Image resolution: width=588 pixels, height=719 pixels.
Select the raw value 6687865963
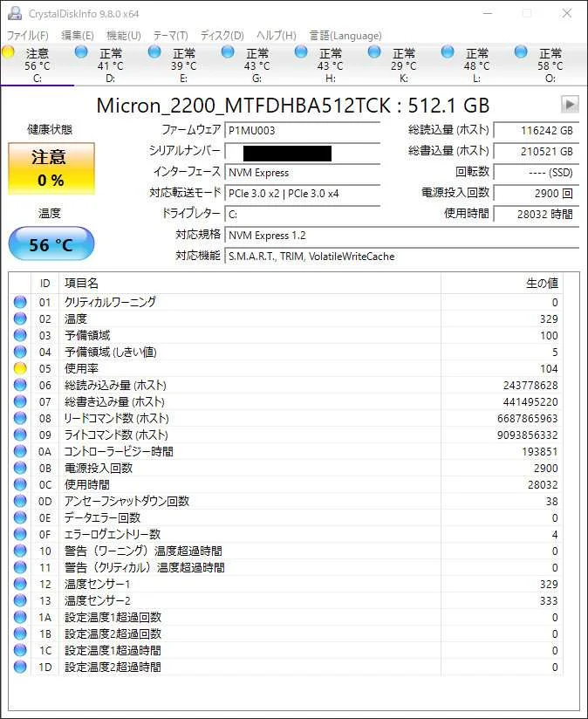(528, 418)
